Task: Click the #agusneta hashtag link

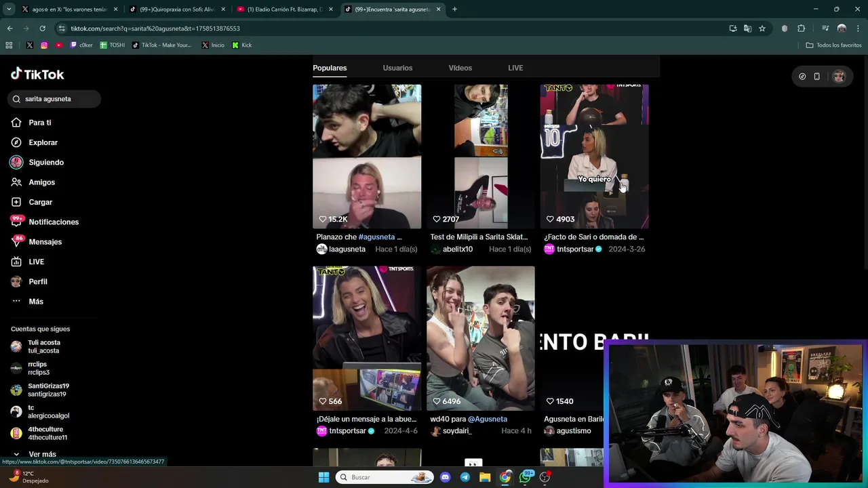Action: tap(376, 237)
